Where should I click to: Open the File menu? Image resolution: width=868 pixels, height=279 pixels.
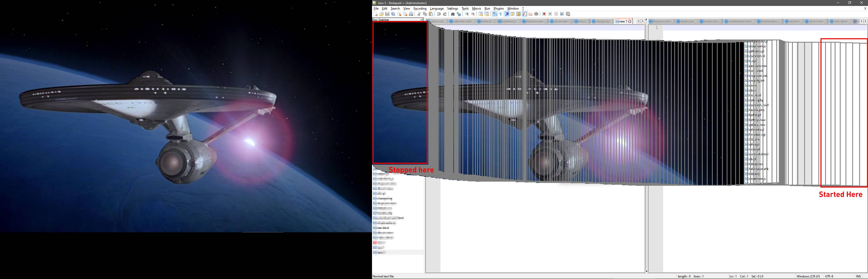click(376, 9)
